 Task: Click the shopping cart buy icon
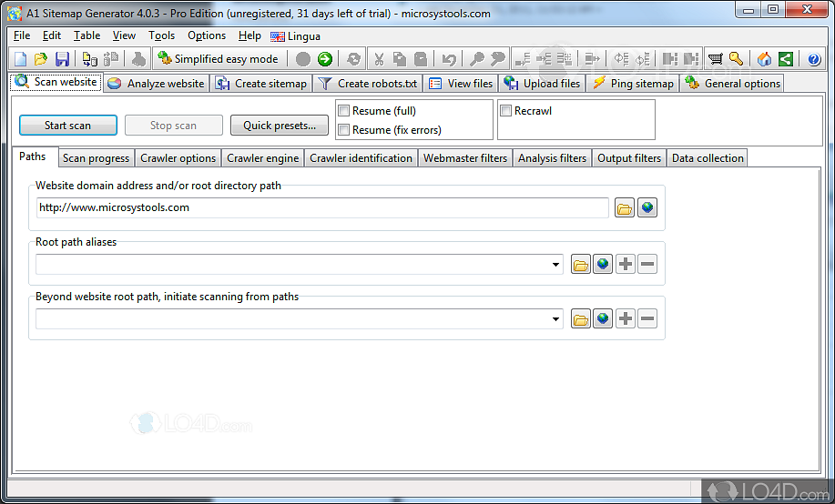715,59
